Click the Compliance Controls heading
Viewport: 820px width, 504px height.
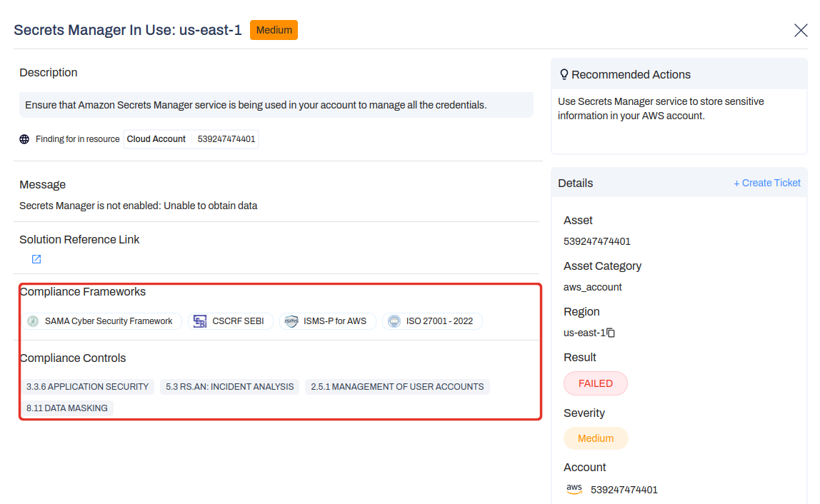(x=73, y=358)
